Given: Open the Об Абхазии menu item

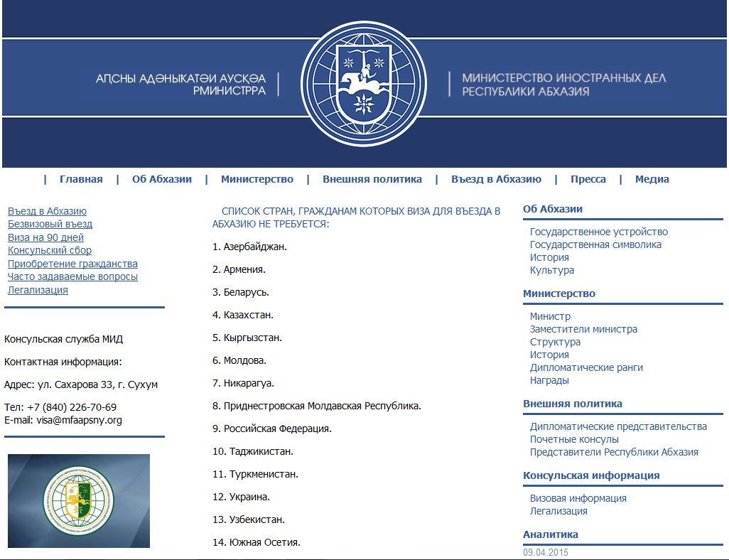Looking at the screenshot, I should [162, 179].
